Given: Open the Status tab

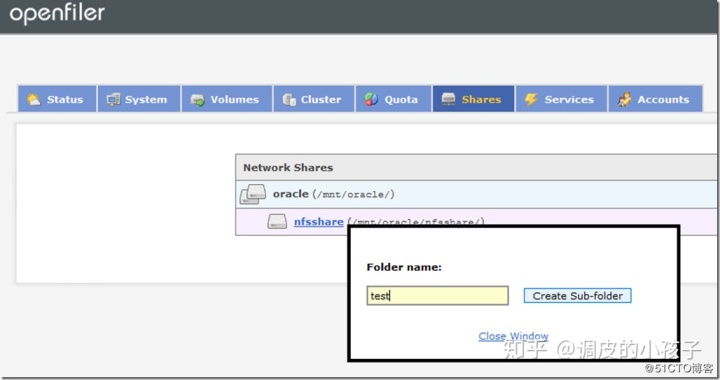Looking at the screenshot, I should coord(57,99).
